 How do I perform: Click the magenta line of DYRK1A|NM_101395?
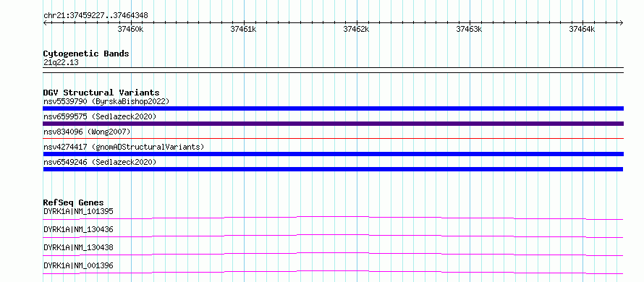coord(333,218)
